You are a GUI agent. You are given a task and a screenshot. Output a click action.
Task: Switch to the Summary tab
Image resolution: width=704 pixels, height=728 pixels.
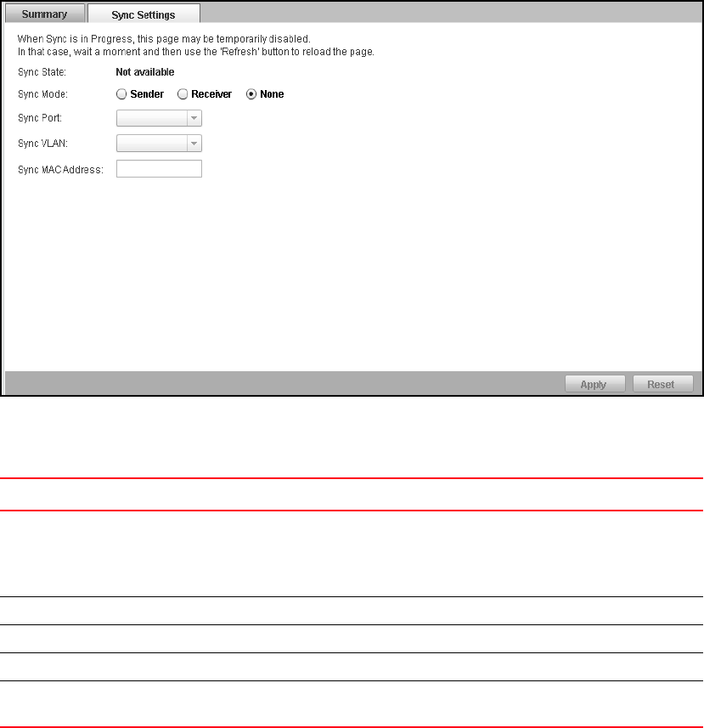tap(45, 14)
